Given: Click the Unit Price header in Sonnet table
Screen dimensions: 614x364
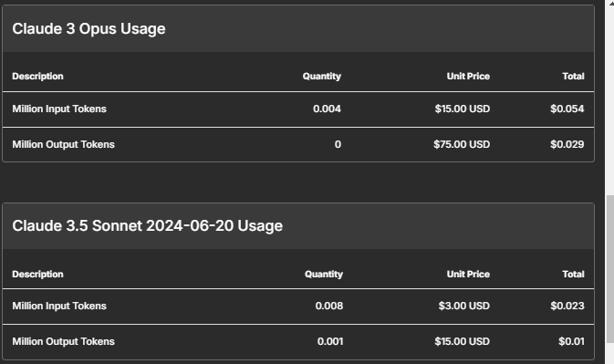Looking at the screenshot, I should pos(468,275).
